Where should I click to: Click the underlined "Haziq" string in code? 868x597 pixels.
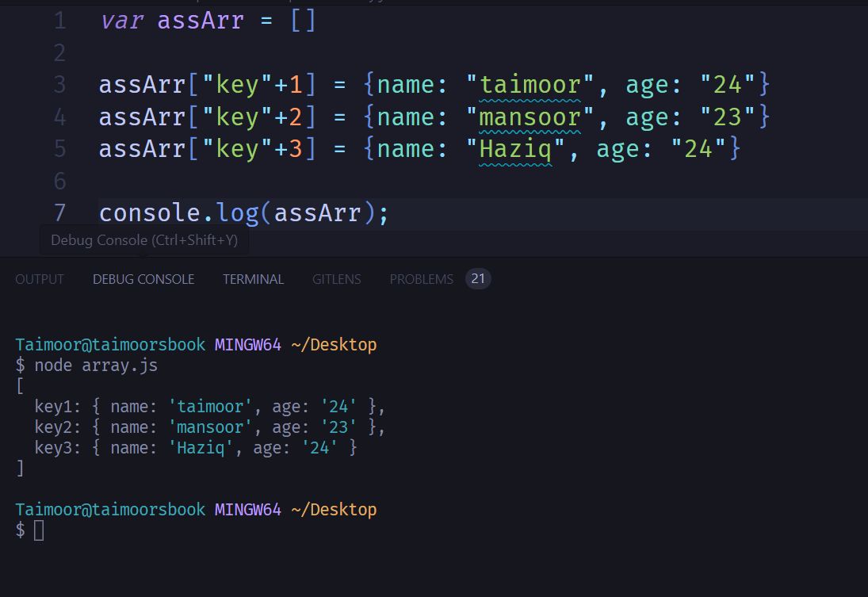click(516, 149)
